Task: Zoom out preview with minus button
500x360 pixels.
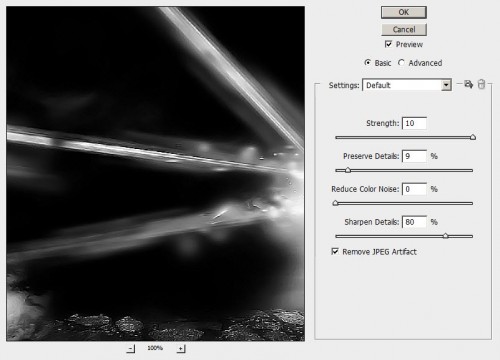Action: point(131,349)
